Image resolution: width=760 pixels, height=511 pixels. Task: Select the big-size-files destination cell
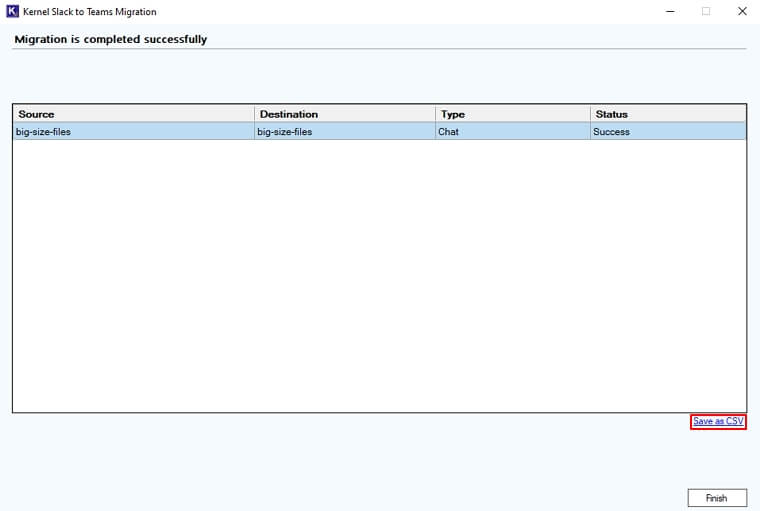pos(345,131)
